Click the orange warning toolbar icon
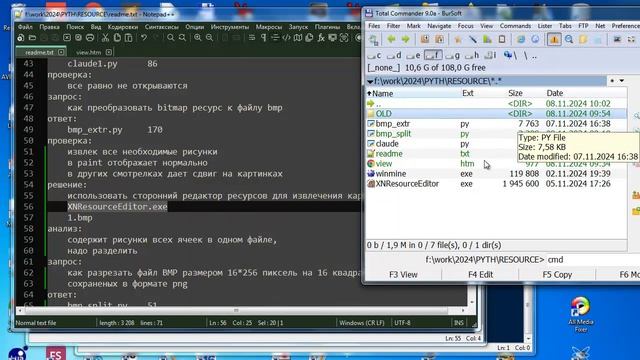Image resolution: width=640 pixels, height=360 pixels. [554, 39]
